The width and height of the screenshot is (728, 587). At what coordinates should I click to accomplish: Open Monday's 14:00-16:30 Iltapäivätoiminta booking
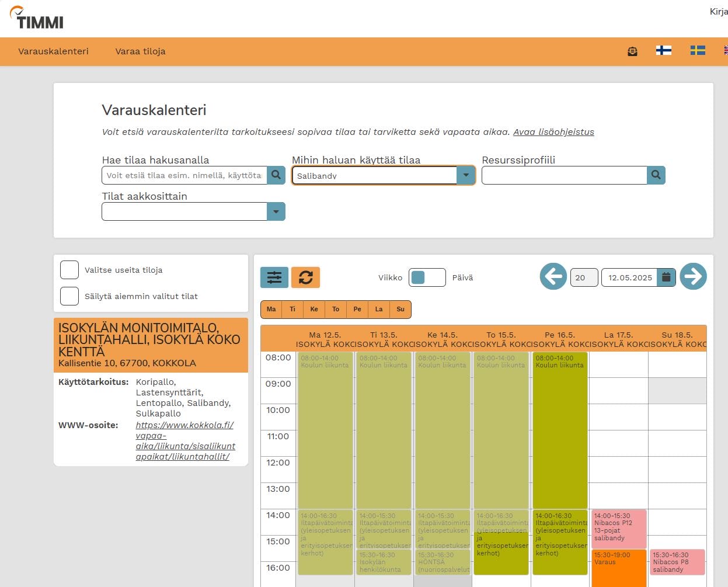325,542
